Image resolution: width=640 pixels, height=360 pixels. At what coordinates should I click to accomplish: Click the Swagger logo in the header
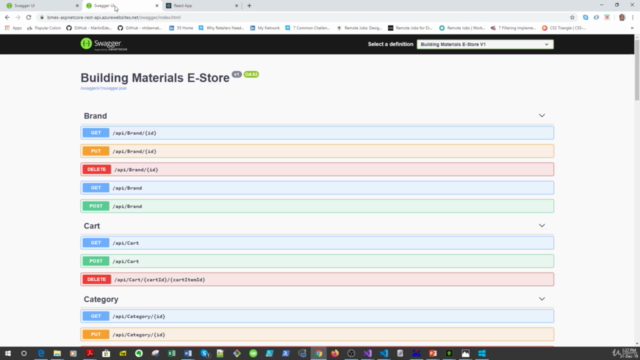click(x=104, y=44)
